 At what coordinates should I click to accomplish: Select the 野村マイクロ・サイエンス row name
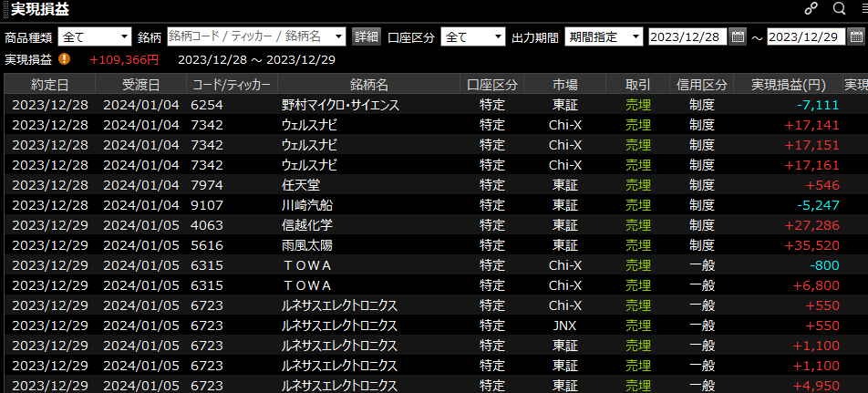(340, 105)
